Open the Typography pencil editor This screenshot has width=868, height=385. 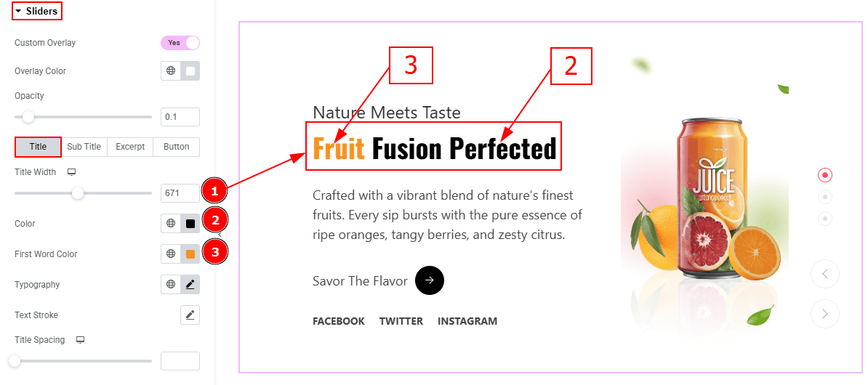point(190,284)
